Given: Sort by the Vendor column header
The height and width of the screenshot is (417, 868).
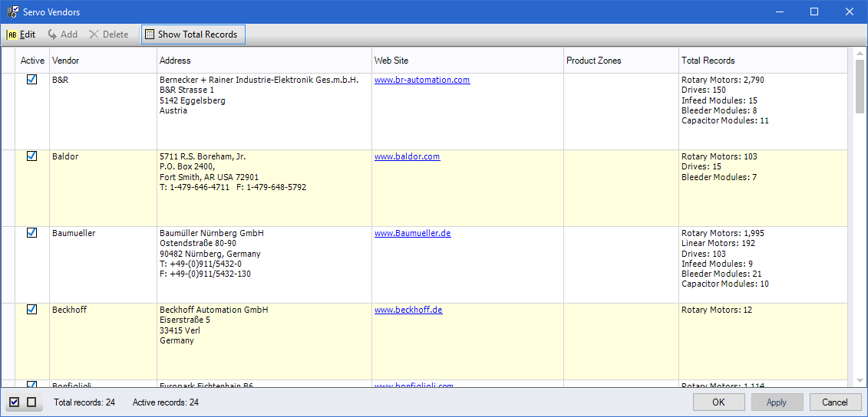Looking at the screenshot, I should coord(103,61).
